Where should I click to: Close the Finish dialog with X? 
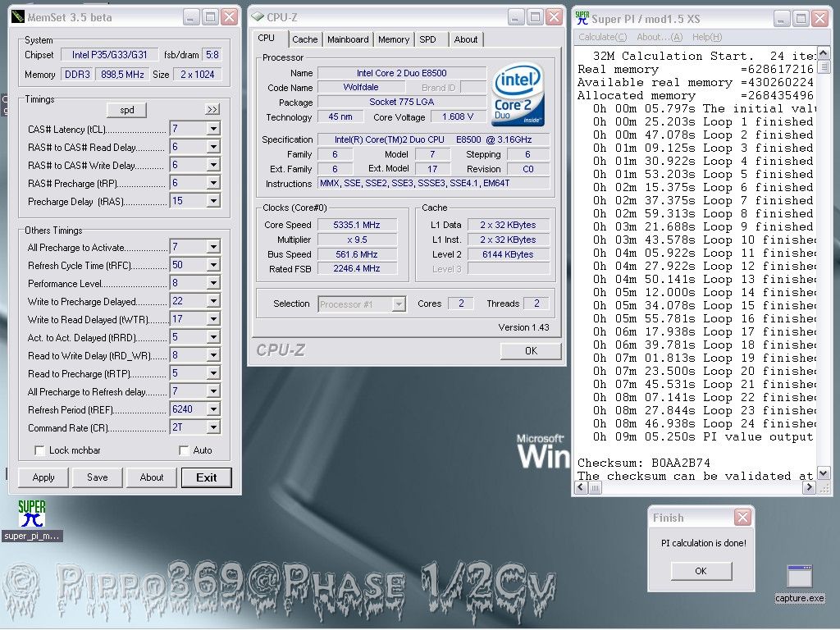tap(742, 518)
